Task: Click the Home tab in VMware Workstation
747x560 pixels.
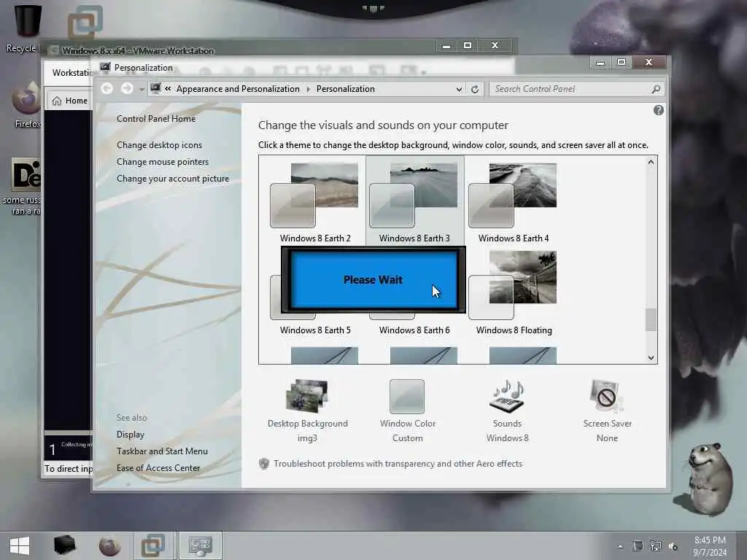Action: pos(70,101)
